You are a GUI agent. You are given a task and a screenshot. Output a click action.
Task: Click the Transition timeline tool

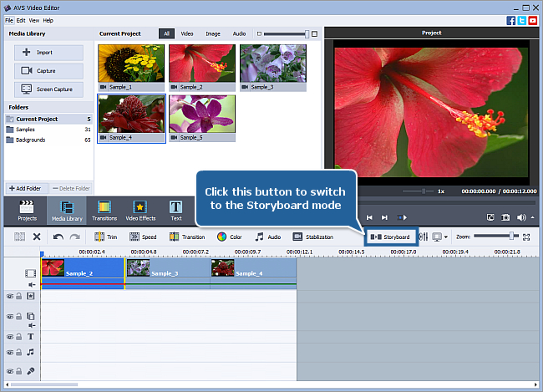[187, 237]
